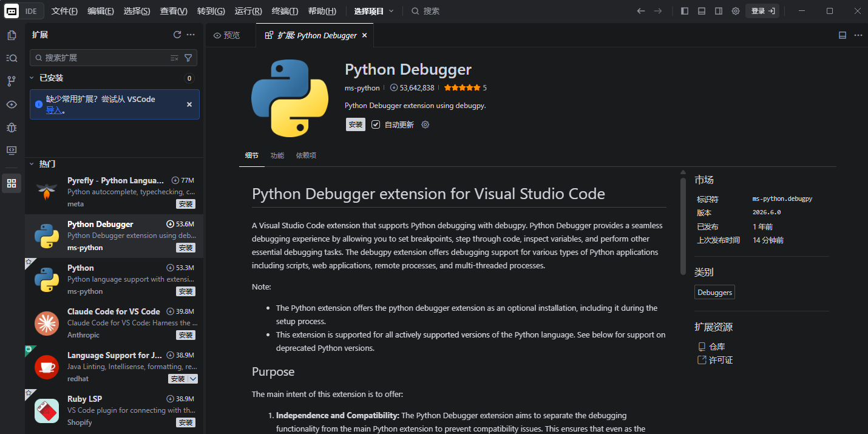The width and height of the screenshot is (868, 434).
Task: Install the Python extension from list
Action: click(x=186, y=291)
